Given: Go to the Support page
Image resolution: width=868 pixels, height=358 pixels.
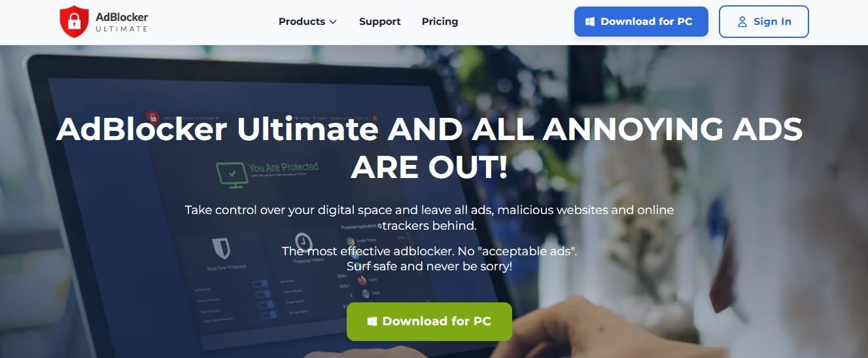Looking at the screenshot, I should (x=380, y=22).
